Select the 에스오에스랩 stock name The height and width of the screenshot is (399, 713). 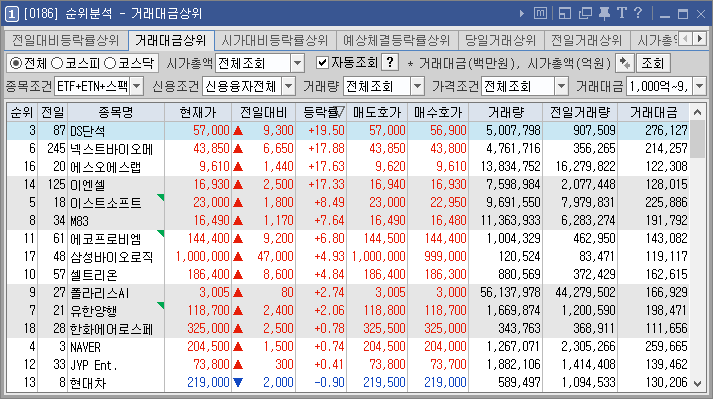(105, 167)
